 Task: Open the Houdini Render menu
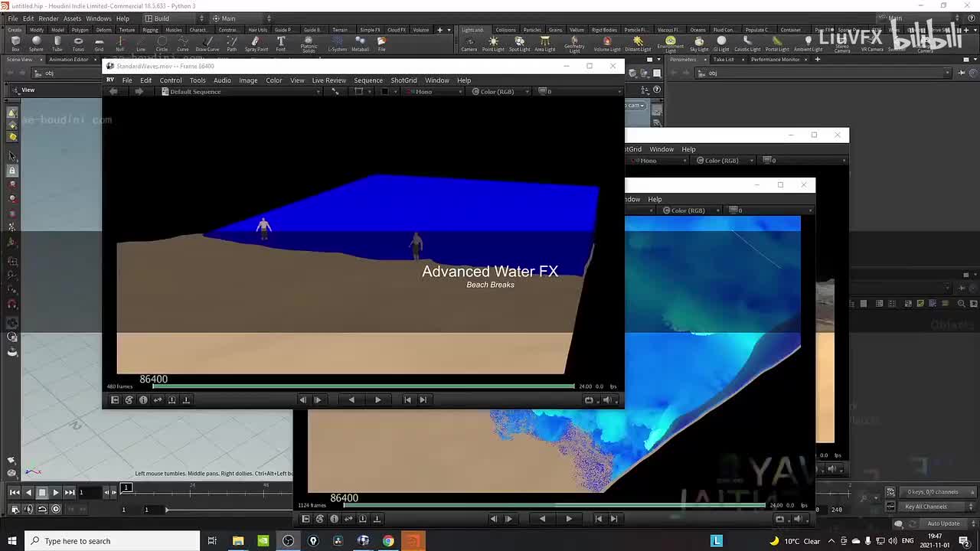click(x=48, y=18)
